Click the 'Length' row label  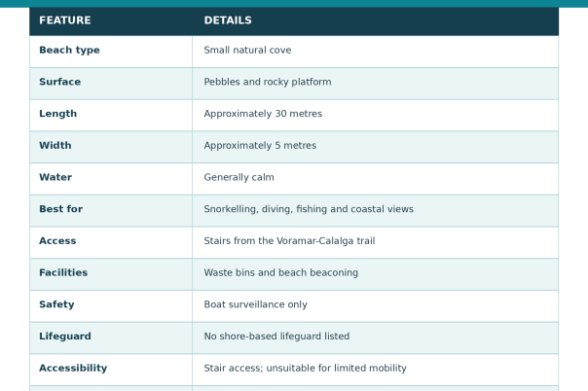coord(58,114)
